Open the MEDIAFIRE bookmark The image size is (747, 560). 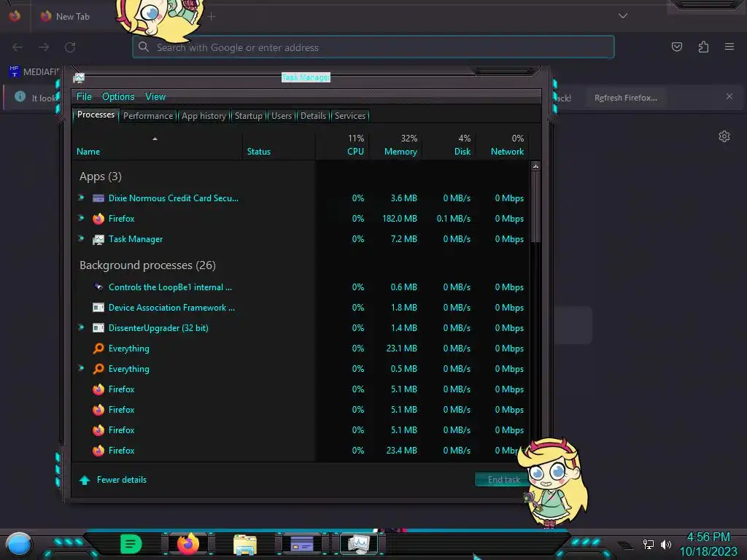click(x=34, y=72)
